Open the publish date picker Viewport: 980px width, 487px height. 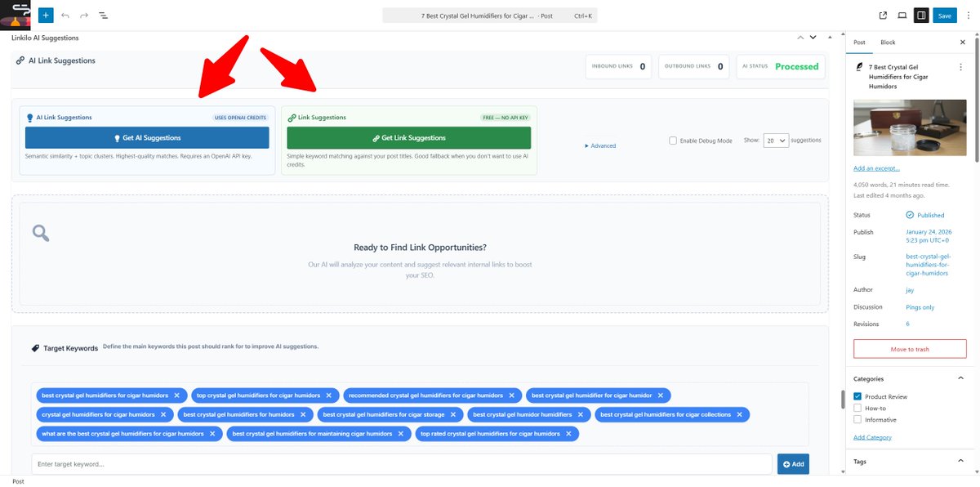[x=928, y=236]
